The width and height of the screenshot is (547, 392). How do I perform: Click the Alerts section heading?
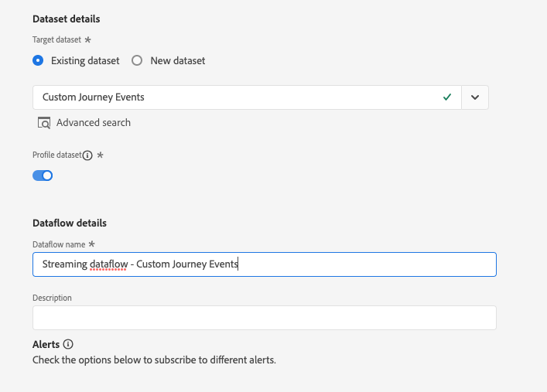point(46,344)
